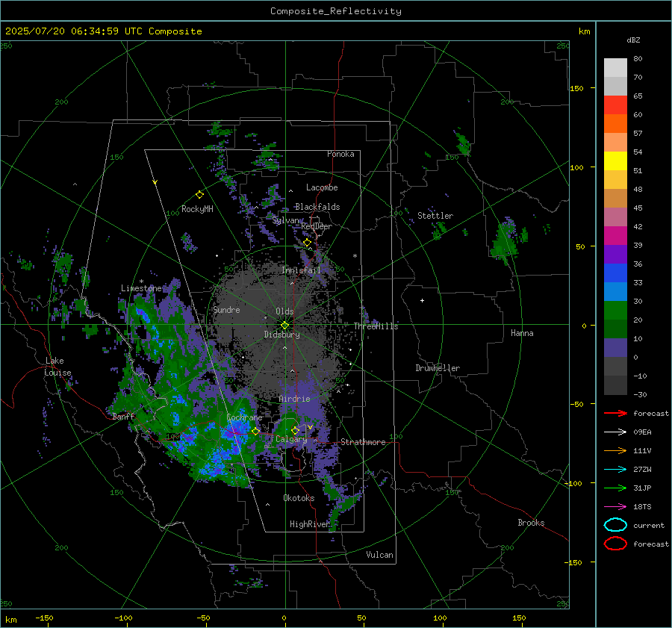Click the magenta 18TS arrow legend icon
Image resolution: width=672 pixels, height=628 pixels.
pos(615,507)
